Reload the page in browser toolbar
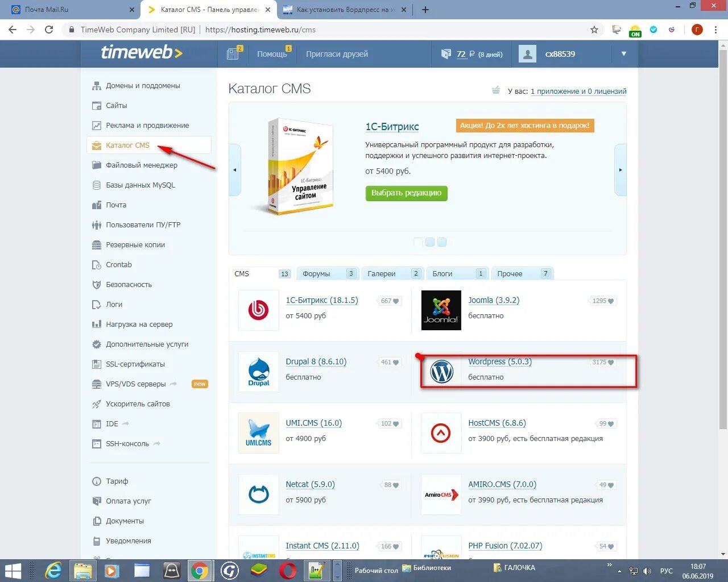Viewport: 728px width, 582px height. (49, 30)
